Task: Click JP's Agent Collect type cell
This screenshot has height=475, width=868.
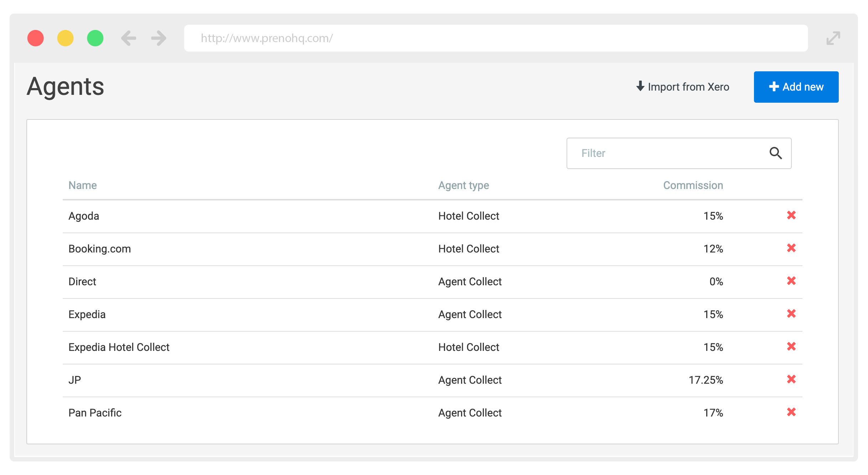Action: click(470, 380)
